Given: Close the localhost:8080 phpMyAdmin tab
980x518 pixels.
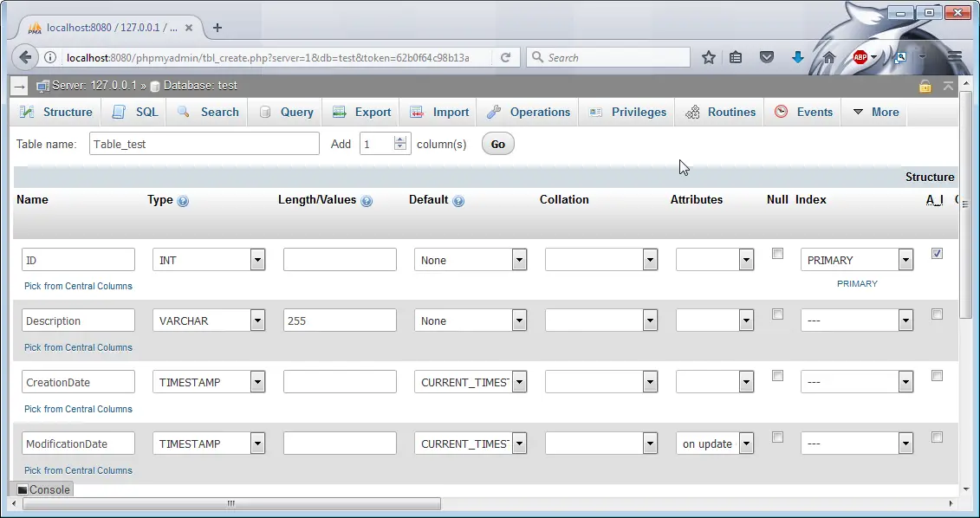Looking at the screenshot, I should point(188,28).
